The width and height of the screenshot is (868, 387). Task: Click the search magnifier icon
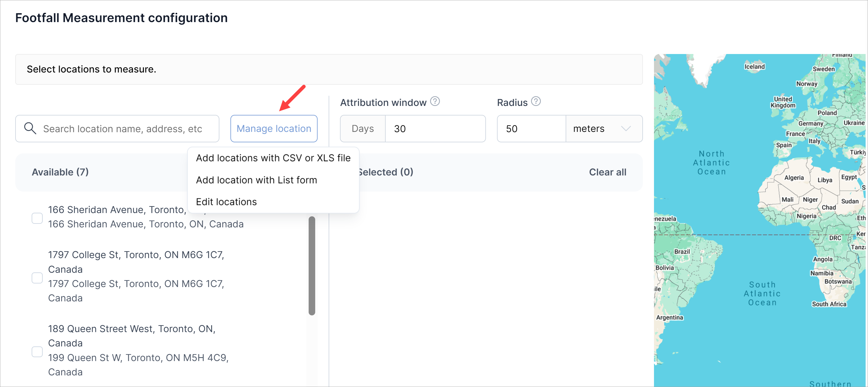coord(30,128)
